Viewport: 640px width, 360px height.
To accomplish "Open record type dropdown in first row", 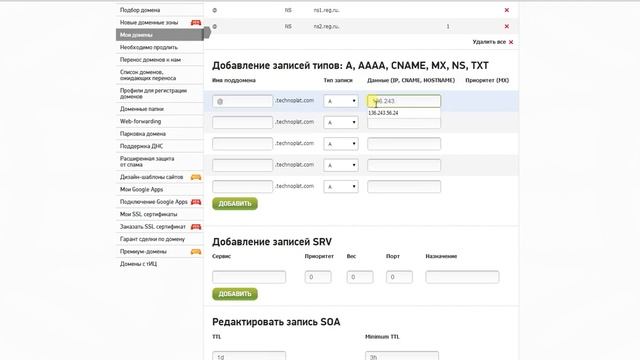I will click(341, 101).
